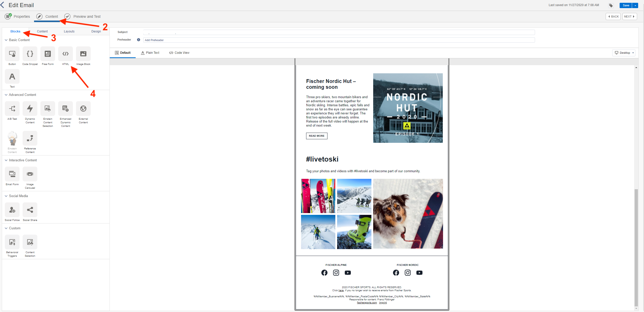
Task: Select the Code Snippet block
Action: click(x=30, y=54)
